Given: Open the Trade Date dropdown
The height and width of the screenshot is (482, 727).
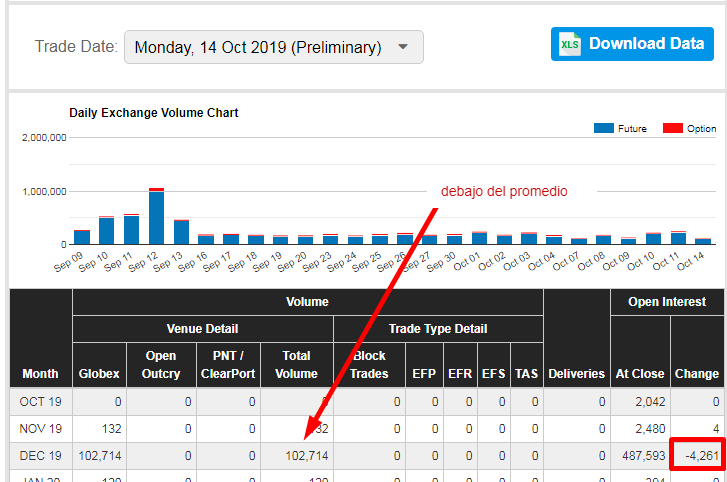Looking at the screenshot, I should click(273, 47).
